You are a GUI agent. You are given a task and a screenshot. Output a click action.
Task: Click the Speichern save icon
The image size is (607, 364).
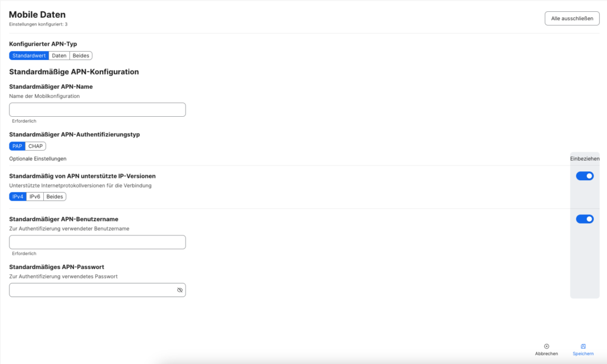coord(583,346)
